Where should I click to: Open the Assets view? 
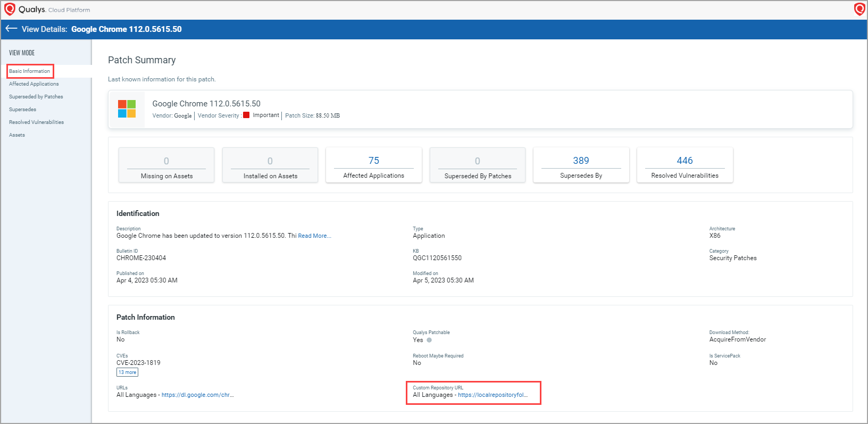(17, 135)
